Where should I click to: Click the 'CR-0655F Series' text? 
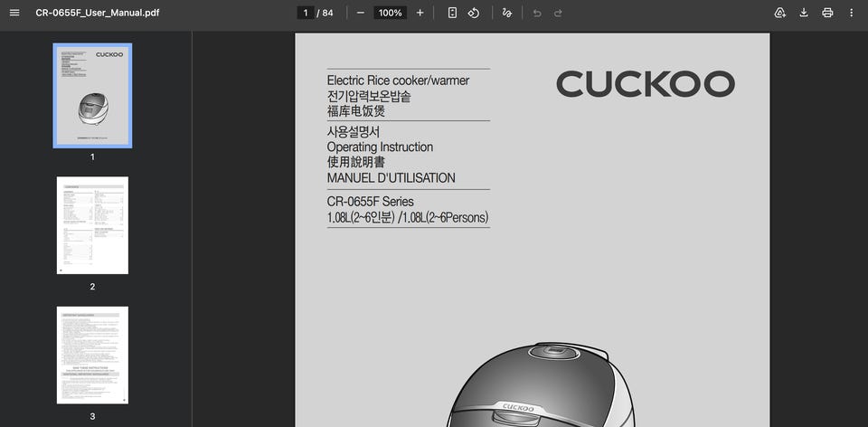371,202
